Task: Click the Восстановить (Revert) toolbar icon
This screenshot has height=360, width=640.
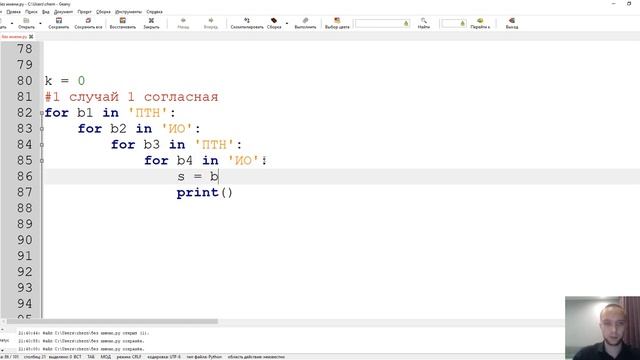Action: click(x=122, y=23)
